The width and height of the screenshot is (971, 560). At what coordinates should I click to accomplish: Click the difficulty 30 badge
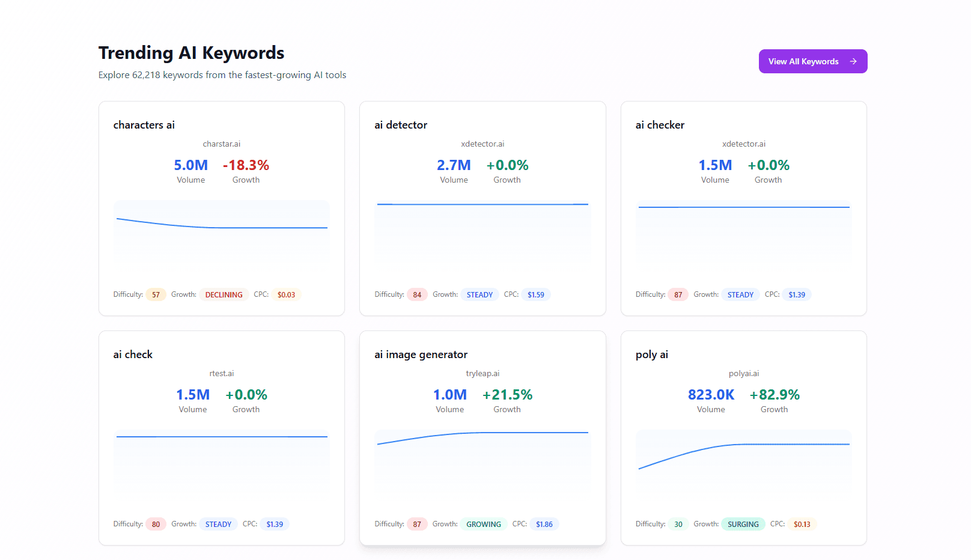(678, 525)
